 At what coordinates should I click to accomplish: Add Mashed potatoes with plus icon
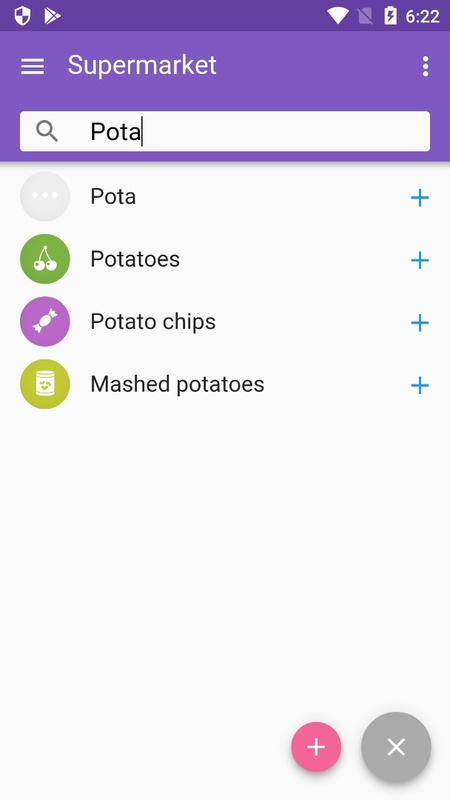[419, 385]
